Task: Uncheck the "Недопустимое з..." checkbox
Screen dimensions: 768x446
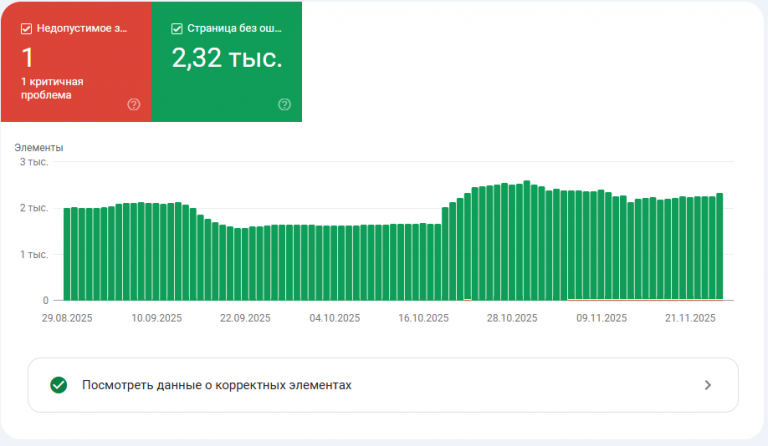Action: [x=26, y=29]
